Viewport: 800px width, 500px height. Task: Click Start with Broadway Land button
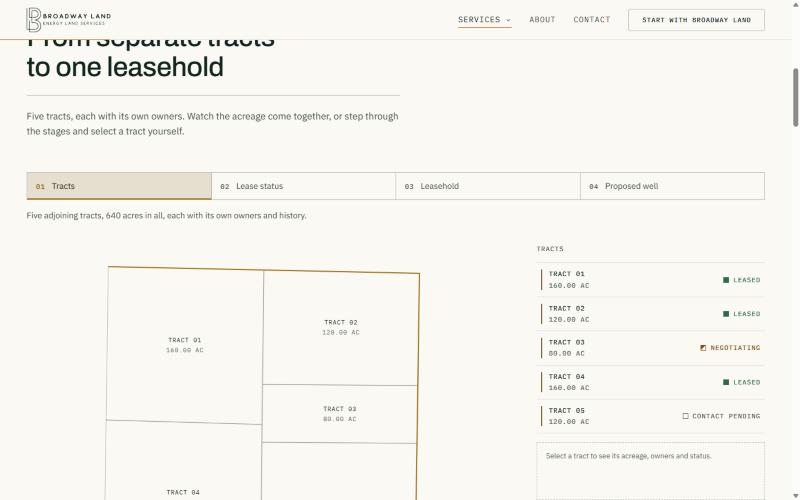(696, 20)
